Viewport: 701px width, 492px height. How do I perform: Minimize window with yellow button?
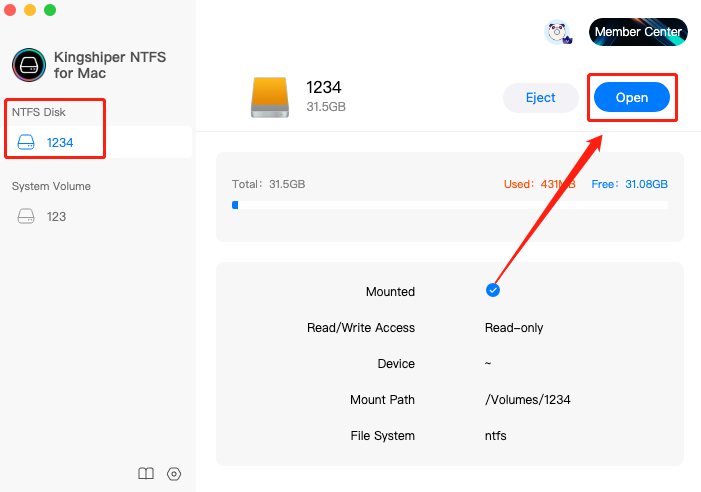pyautogui.click(x=30, y=10)
